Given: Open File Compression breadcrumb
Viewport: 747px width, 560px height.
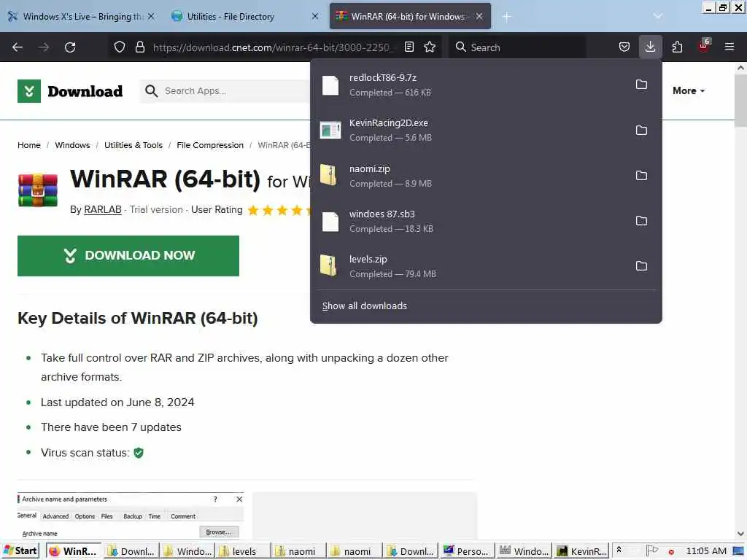Looking at the screenshot, I should (210, 145).
